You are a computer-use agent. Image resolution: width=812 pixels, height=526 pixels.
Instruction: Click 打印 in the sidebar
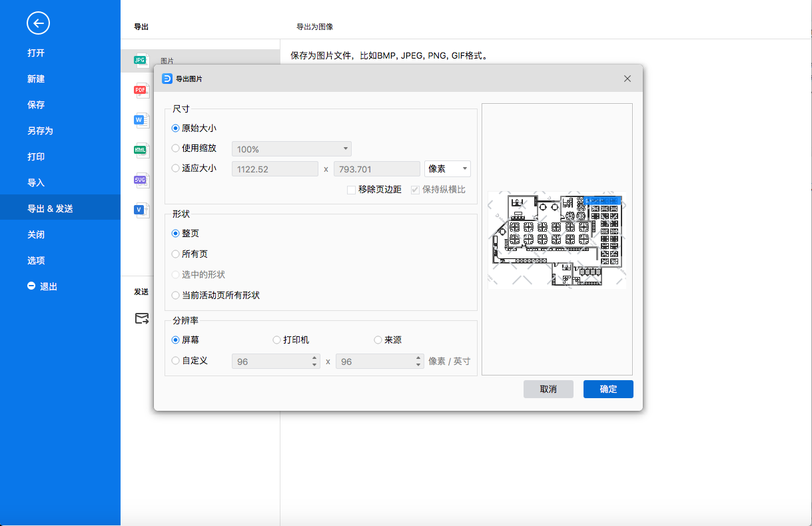[x=36, y=156]
